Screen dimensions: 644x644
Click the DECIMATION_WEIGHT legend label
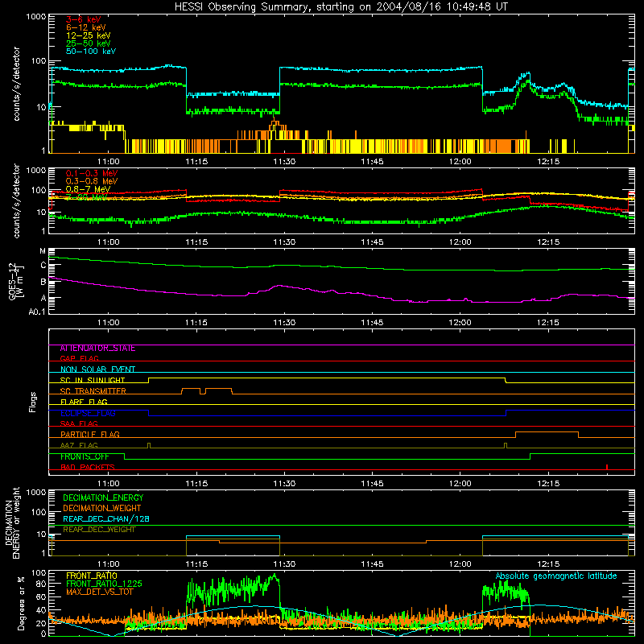point(102,508)
